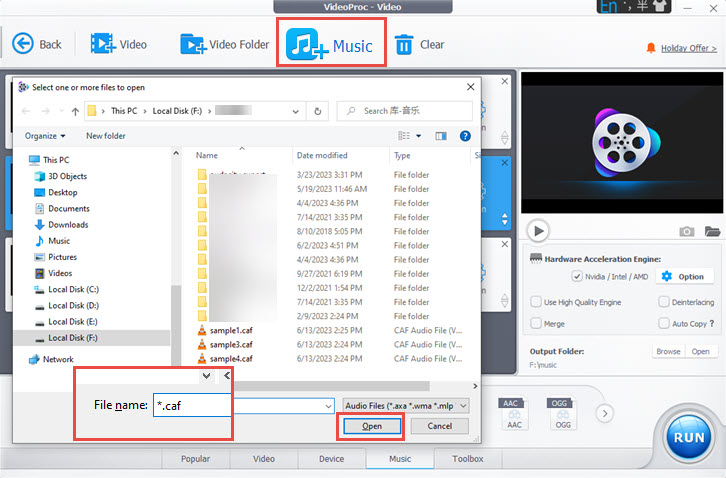Play the preview video
Screen dimensions: 726x478
point(538,231)
